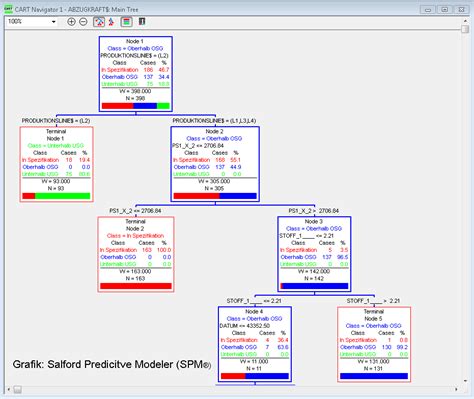The image size is (474, 399).
Task: Click the class bar in Node 1
Action: click(136, 106)
